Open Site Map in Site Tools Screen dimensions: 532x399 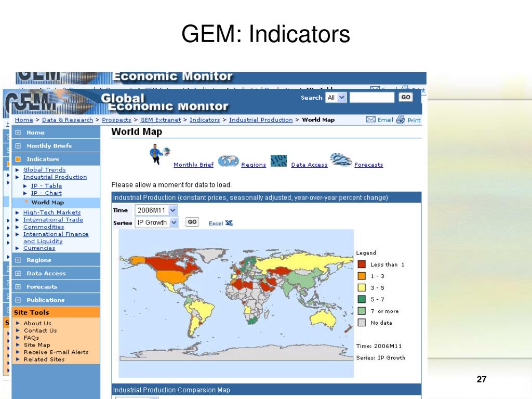[37, 345]
